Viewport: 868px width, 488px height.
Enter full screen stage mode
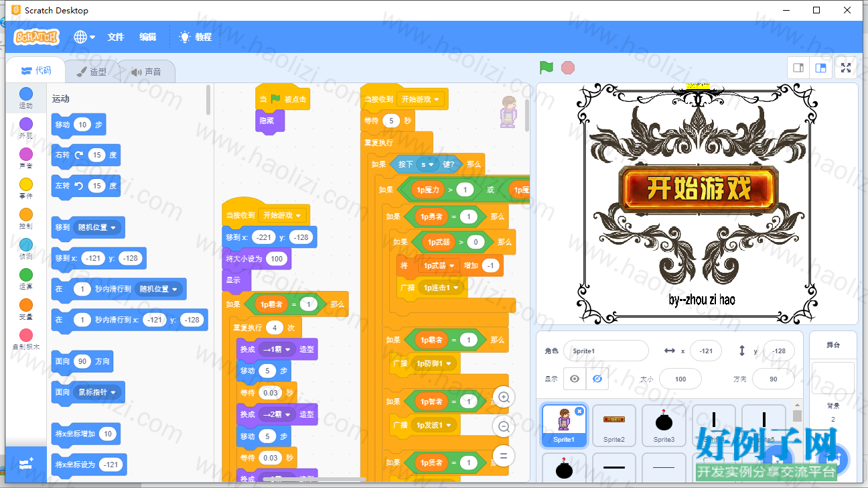click(847, 68)
